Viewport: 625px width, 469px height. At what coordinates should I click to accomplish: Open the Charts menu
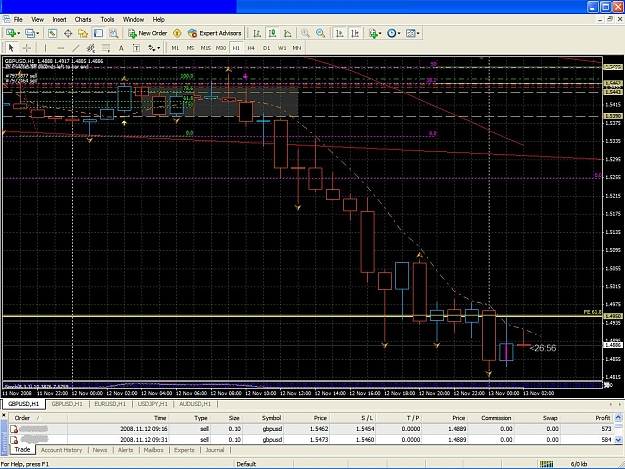83,20
